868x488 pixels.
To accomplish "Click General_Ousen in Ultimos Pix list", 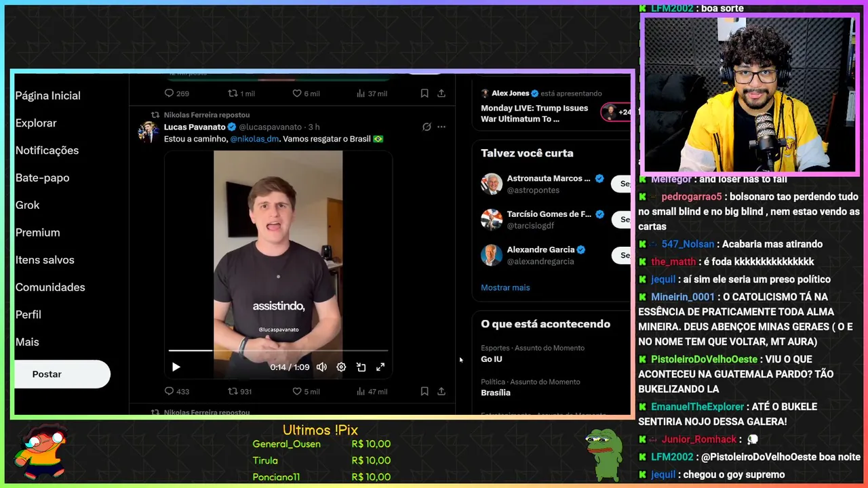I will 286,444.
